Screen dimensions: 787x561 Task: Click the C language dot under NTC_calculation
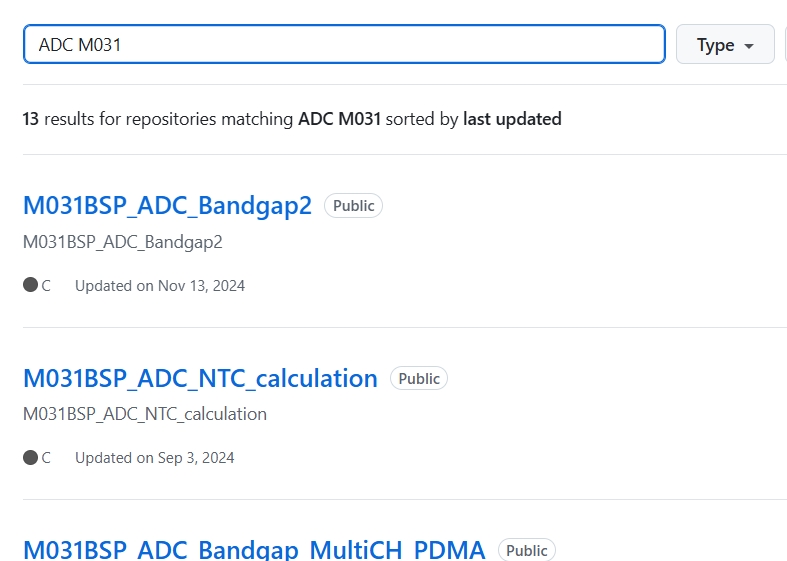pos(31,457)
